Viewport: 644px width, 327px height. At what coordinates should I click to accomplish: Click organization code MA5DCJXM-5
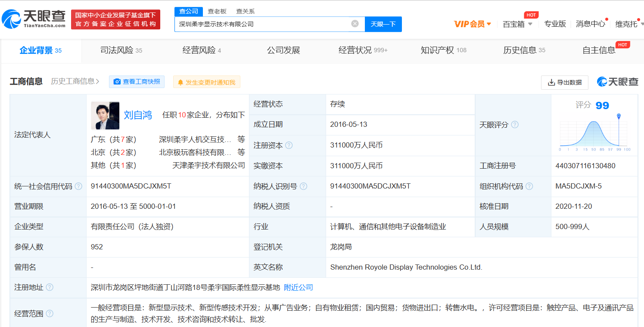(579, 186)
